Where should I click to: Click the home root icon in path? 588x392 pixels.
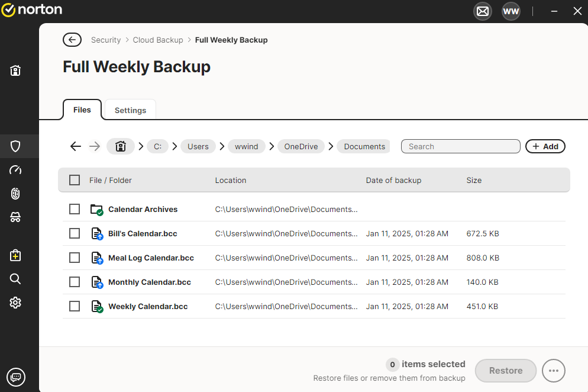121,146
